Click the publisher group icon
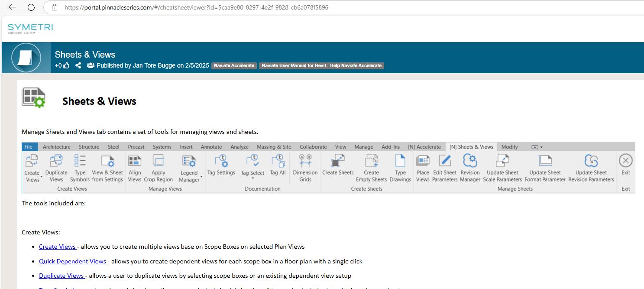 click(x=91, y=65)
